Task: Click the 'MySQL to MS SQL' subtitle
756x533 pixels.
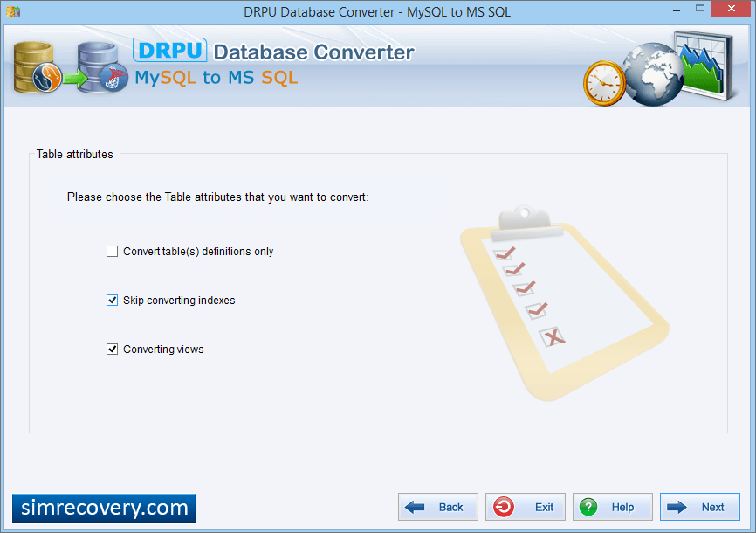Action: (216, 78)
